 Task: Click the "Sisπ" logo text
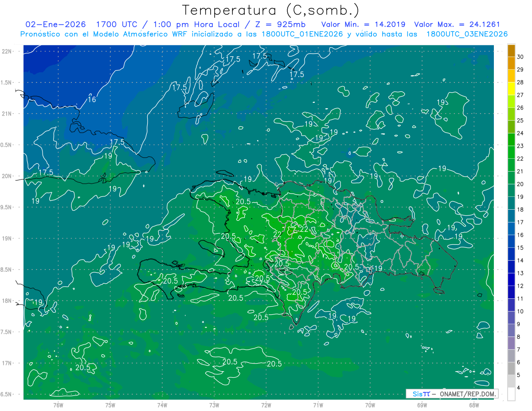(421, 394)
